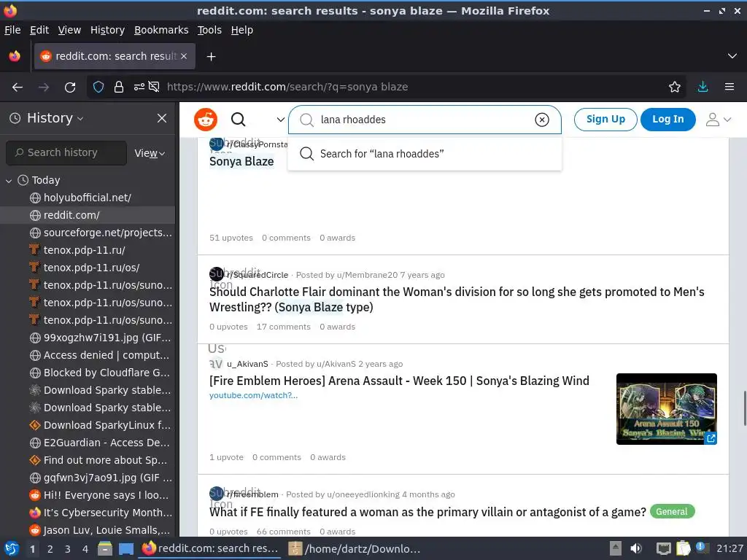The width and height of the screenshot is (747, 560).
Task: Go to Reddit home via logo
Action: point(206,120)
